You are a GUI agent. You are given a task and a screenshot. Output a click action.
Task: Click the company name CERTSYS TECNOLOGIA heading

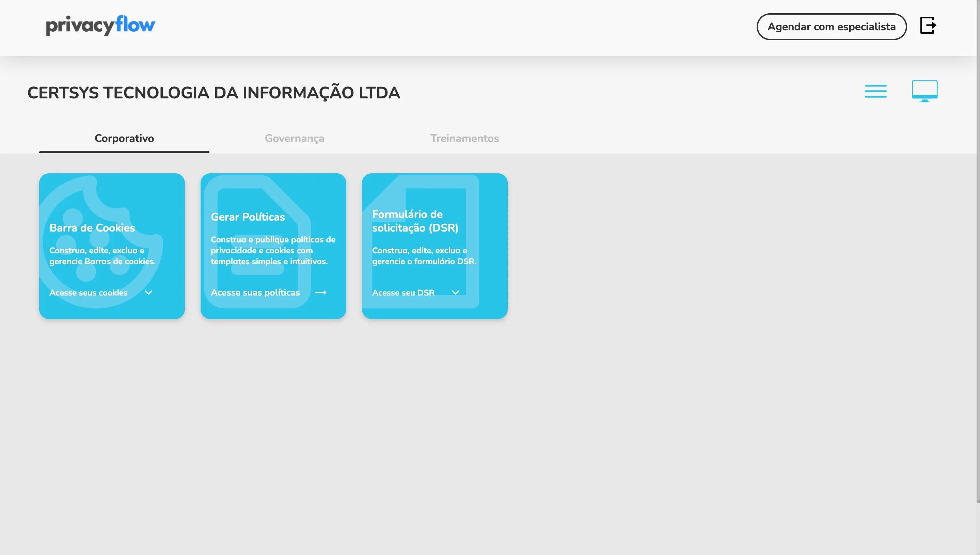[x=214, y=93]
